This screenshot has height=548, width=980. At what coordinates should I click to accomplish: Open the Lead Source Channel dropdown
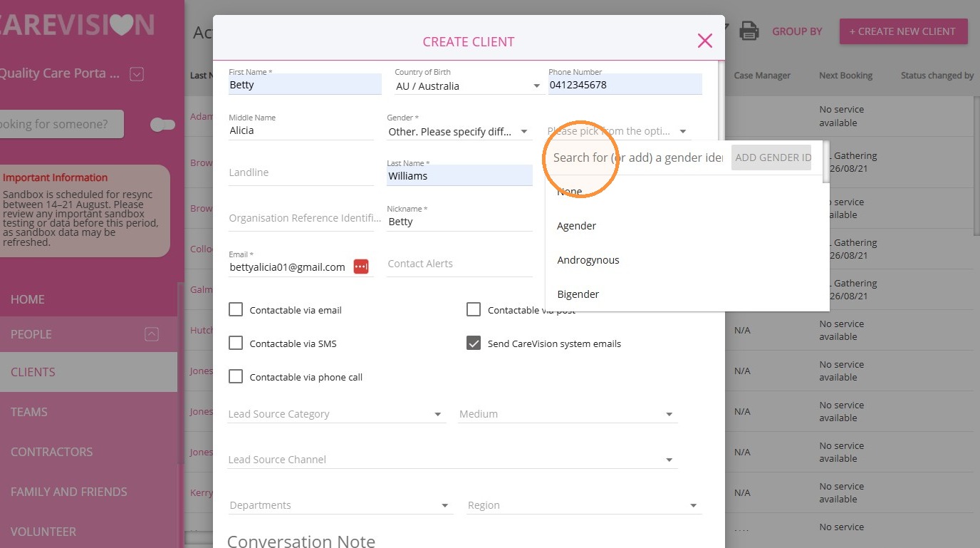pos(452,460)
